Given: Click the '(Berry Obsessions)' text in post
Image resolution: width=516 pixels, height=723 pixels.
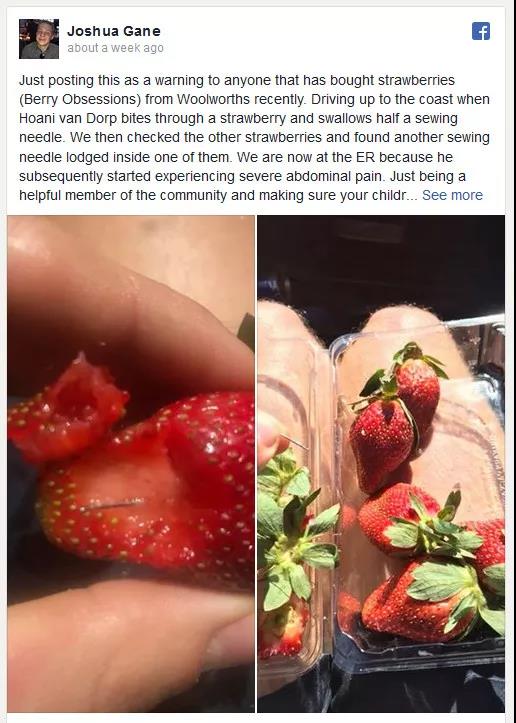Looking at the screenshot, I should point(80,99).
